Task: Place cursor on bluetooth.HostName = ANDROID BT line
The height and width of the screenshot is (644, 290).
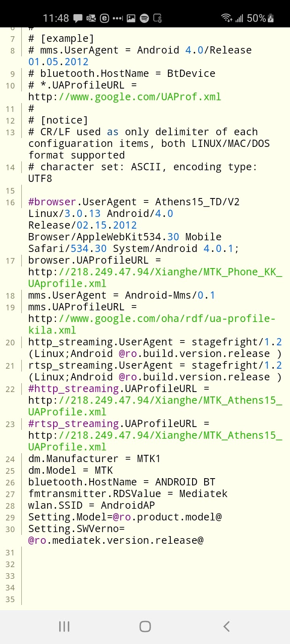Action: click(122, 482)
